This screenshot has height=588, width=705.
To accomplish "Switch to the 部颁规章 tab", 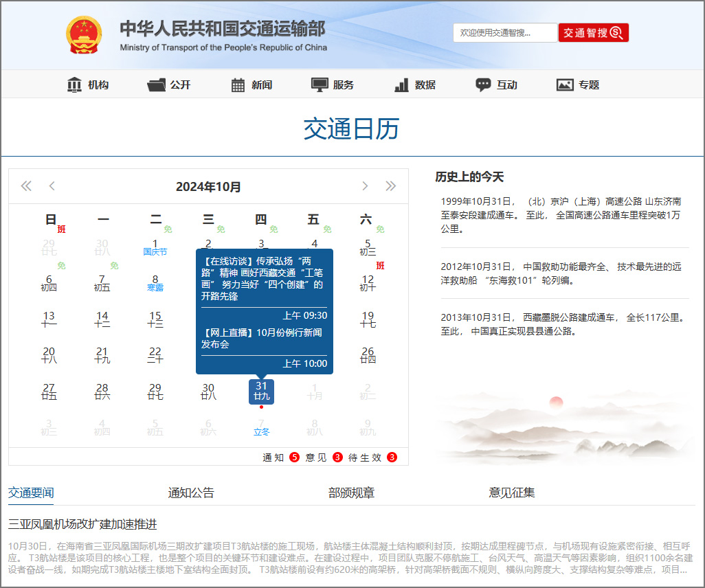I will pos(352,493).
